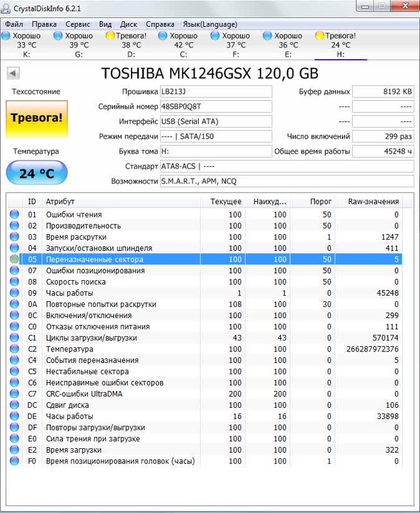The height and width of the screenshot is (513, 420).
Task: Click the CrystalDiskInfo title bar icon
Action: (6, 8)
